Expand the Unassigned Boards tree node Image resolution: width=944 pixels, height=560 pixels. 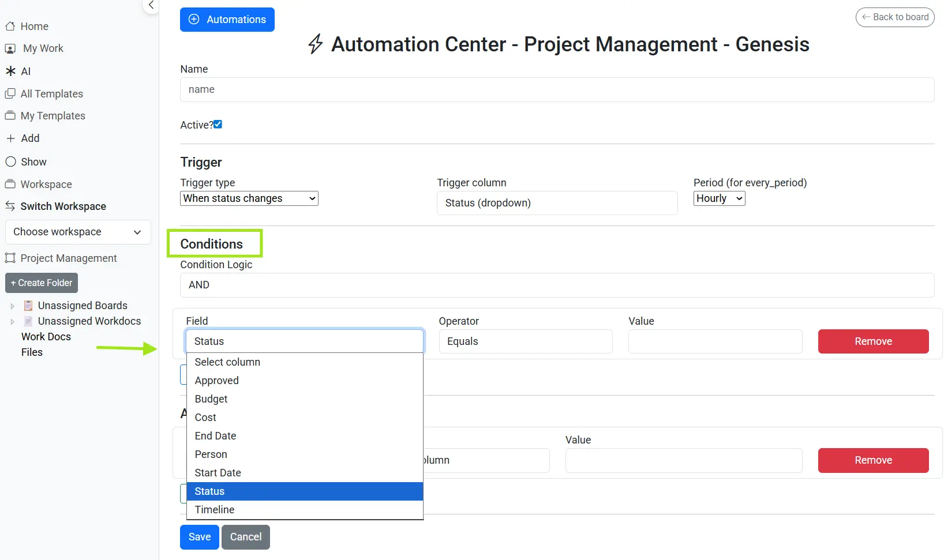(13, 306)
